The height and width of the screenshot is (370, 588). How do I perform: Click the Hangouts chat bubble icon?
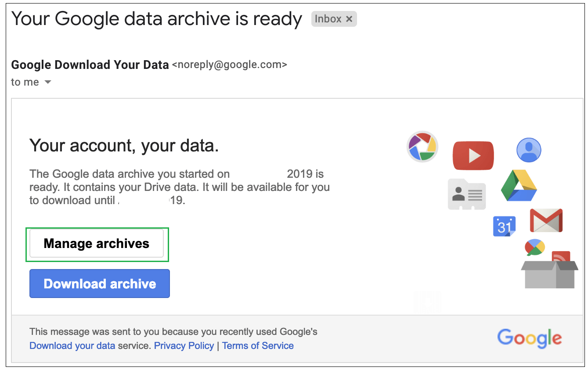(x=535, y=248)
